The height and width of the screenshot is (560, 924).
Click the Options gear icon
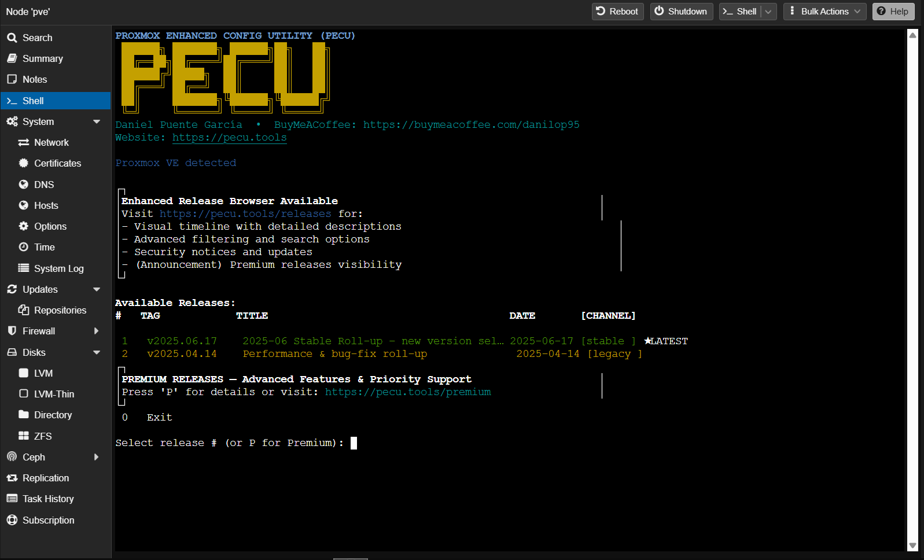click(x=24, y=226)
